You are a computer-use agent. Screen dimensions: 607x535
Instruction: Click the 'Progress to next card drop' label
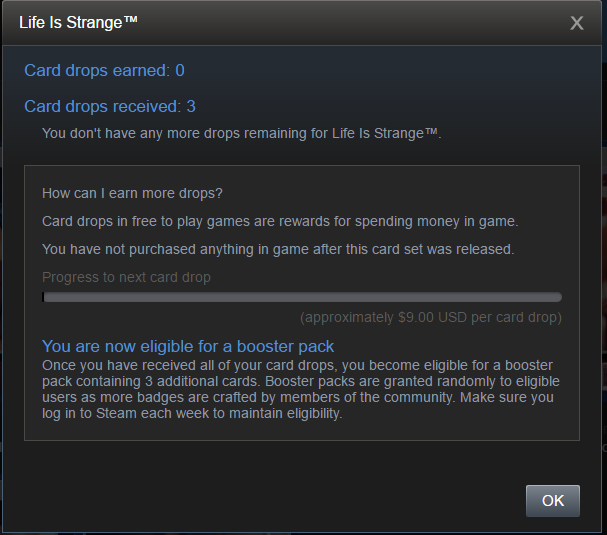(x=126, y=277)
